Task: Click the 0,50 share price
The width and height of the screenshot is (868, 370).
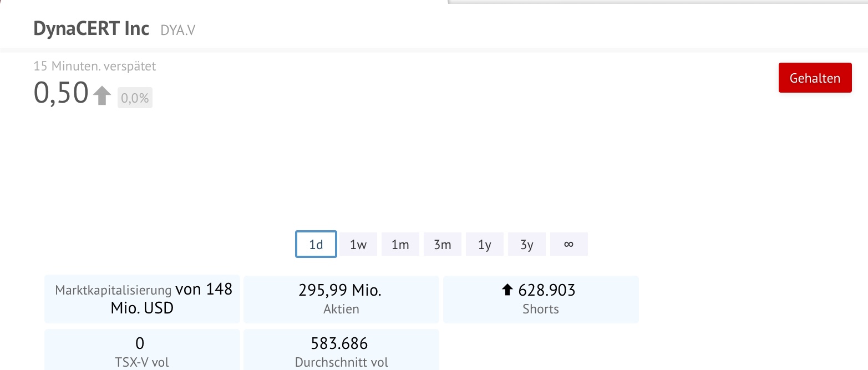Action: (61, 93)
